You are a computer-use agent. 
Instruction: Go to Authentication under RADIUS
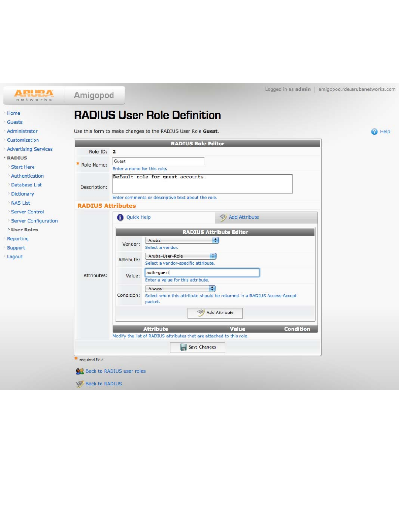click(27, 176)
